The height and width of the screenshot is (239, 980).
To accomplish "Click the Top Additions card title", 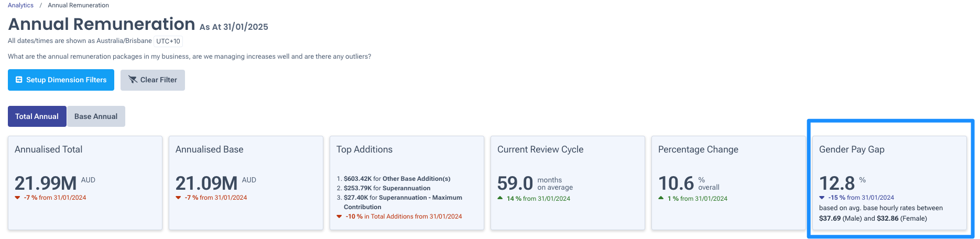I will tap(364, 149).
